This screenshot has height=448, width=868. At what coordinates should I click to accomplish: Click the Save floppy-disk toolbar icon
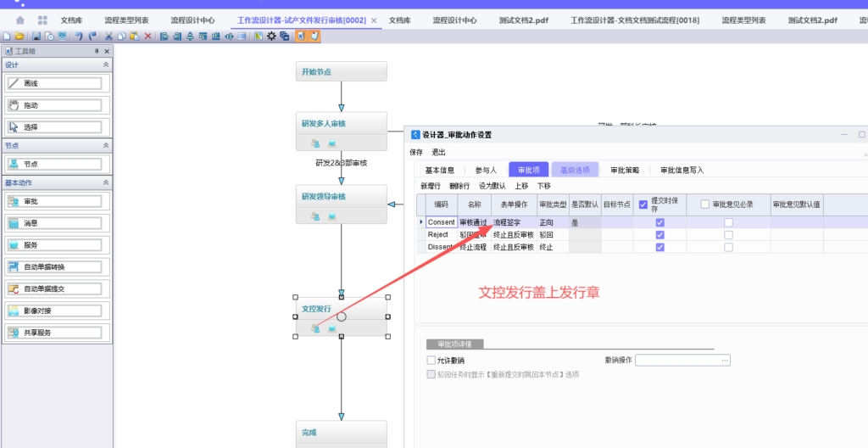point(36,36)
